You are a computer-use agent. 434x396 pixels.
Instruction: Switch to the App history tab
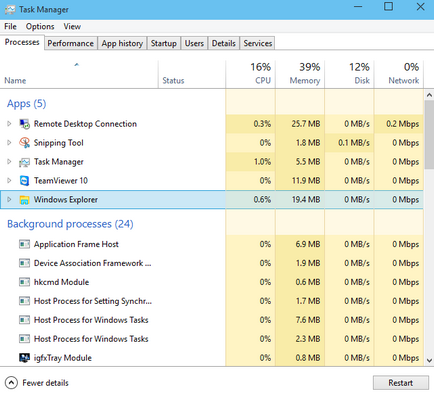[122, 43]
